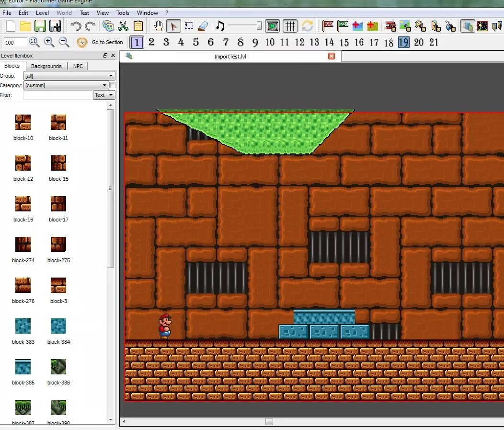Open the View menu
This screenshot has height=430, width=504.
point(103,13)
